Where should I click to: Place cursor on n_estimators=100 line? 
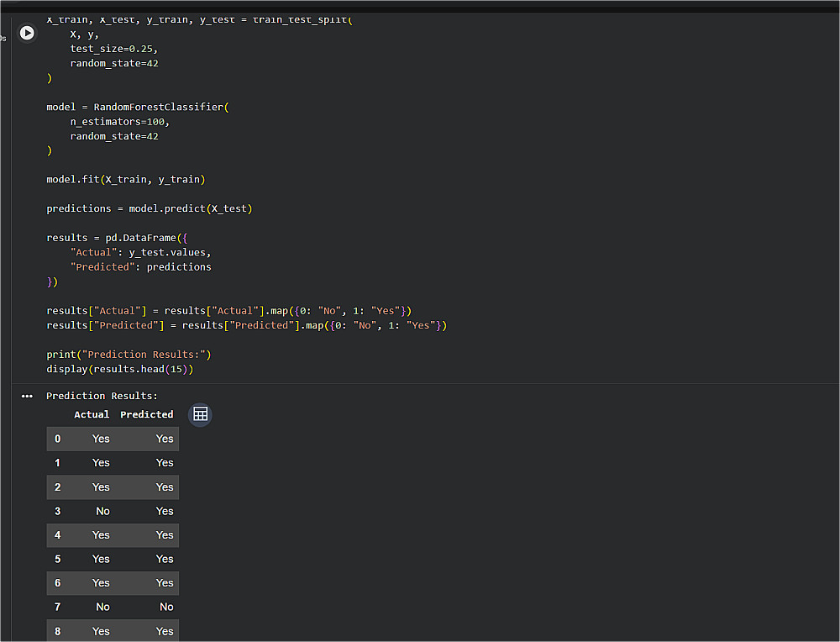120,122
